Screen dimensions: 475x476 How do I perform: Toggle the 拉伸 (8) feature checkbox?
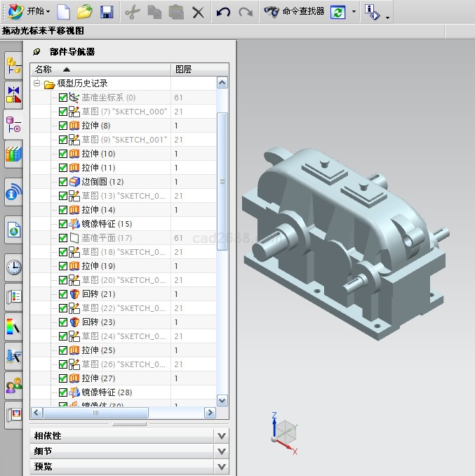[x=63, y=126]
